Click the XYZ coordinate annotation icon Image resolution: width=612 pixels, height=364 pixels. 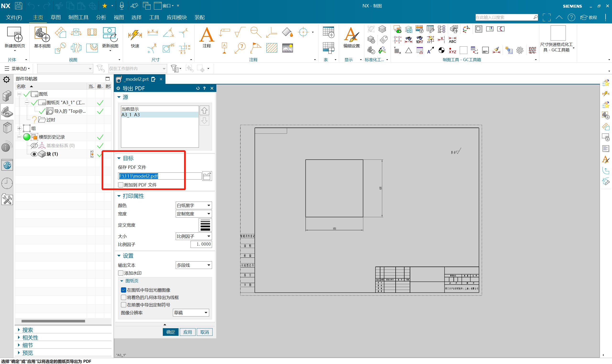(452, 51)
